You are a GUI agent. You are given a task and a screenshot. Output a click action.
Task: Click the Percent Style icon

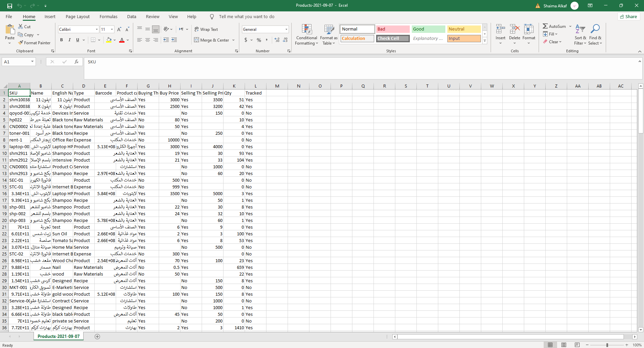pyautogui.click(x=259, y=40)
